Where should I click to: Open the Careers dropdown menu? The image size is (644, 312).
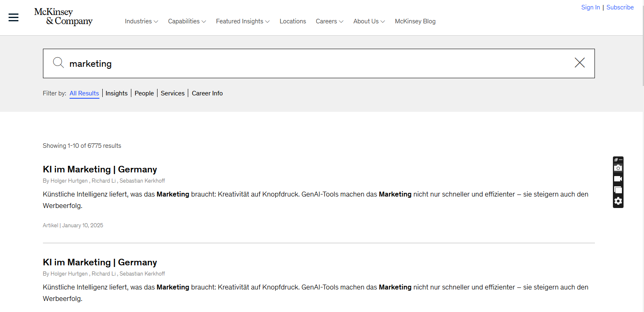(329, 21)
